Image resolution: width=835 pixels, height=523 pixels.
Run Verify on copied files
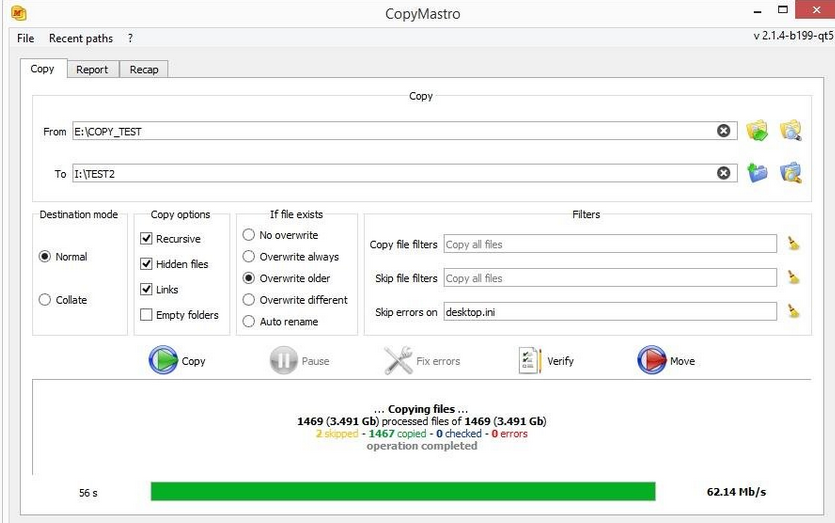pos(546,361)
